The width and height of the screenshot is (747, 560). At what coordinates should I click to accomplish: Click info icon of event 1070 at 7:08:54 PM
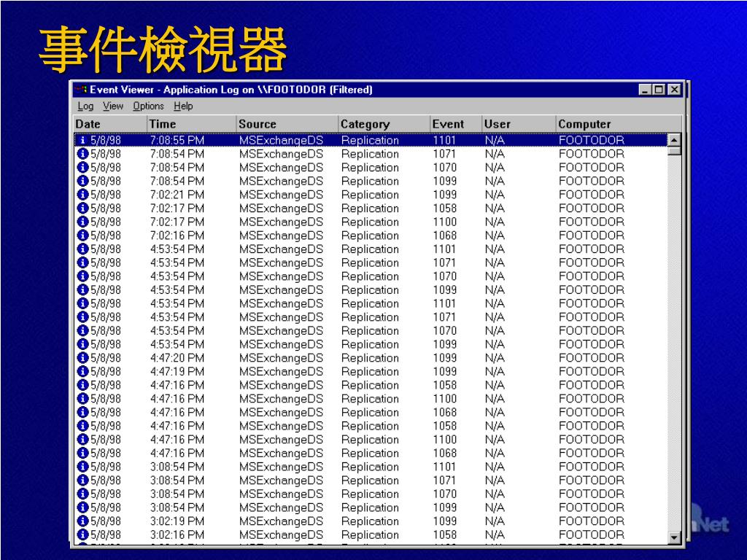click(83, 167)
